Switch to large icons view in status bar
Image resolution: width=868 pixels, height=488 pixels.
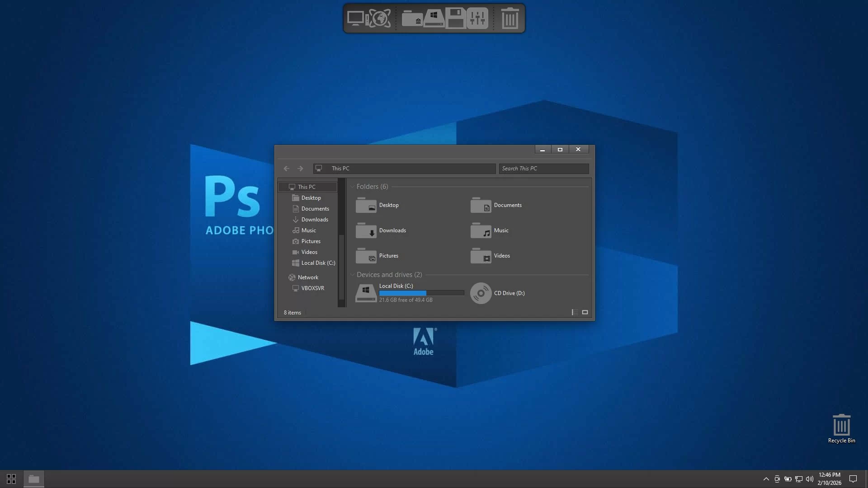(585, 312)
